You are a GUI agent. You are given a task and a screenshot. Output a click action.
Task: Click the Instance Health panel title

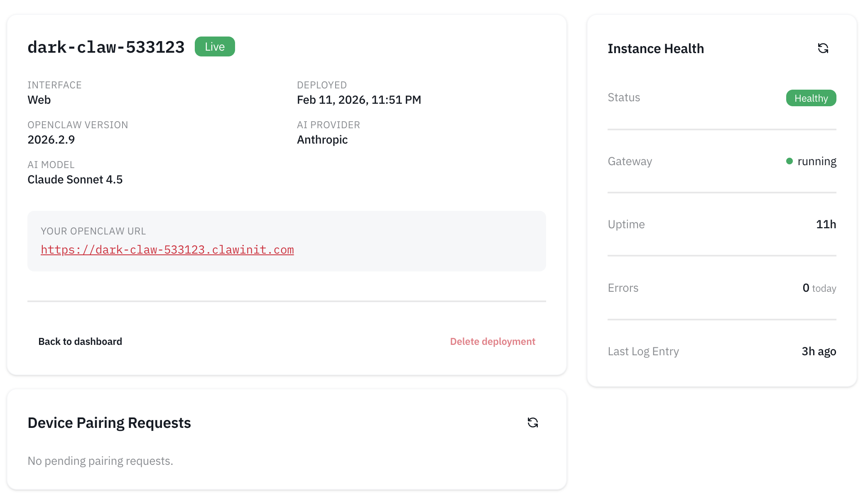[656, 49]
